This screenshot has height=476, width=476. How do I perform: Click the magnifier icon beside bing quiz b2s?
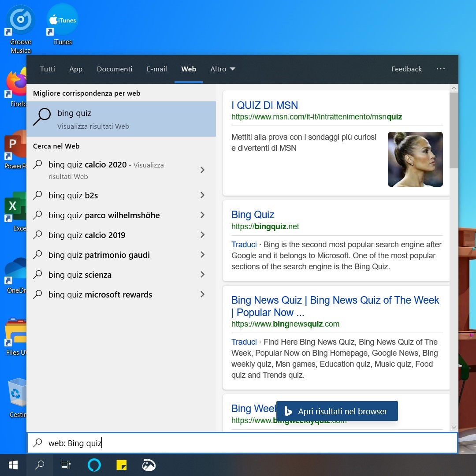(37, 195)
